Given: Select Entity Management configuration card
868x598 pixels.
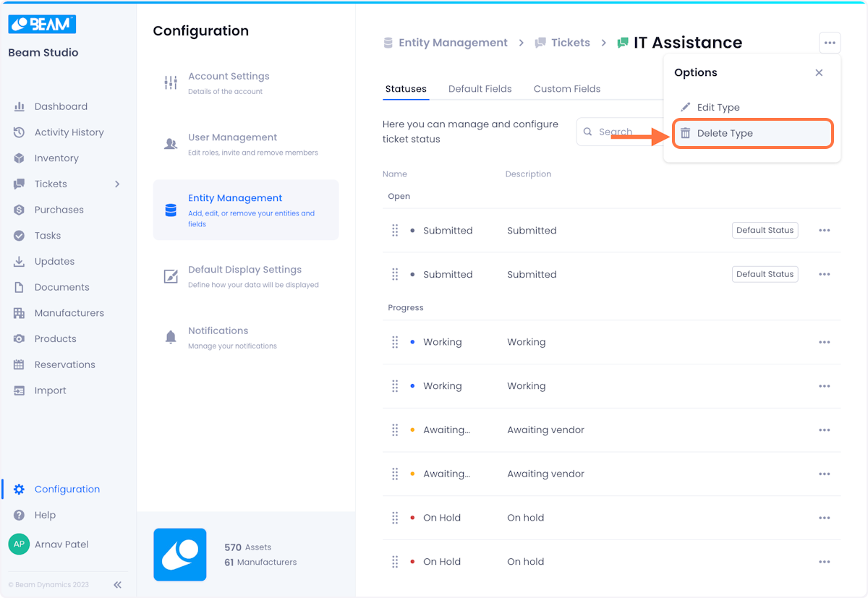Looking at the screenshot, I should [245, 210].
